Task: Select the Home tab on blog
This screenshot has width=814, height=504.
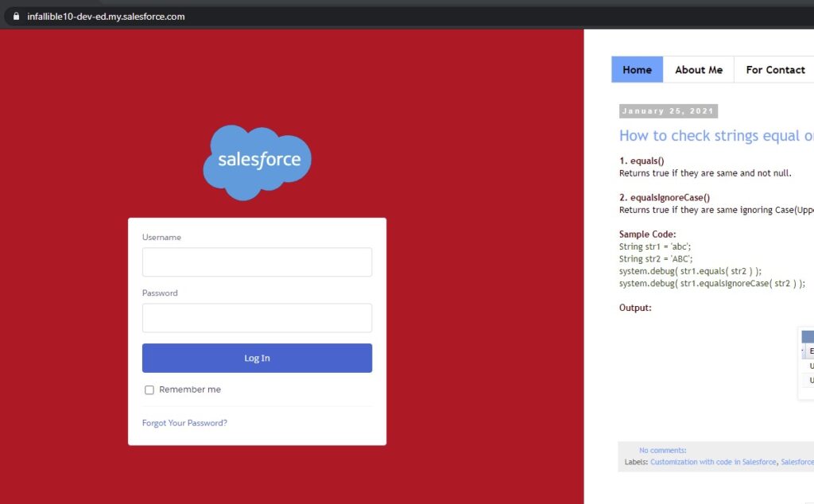Action: (637, 69)
